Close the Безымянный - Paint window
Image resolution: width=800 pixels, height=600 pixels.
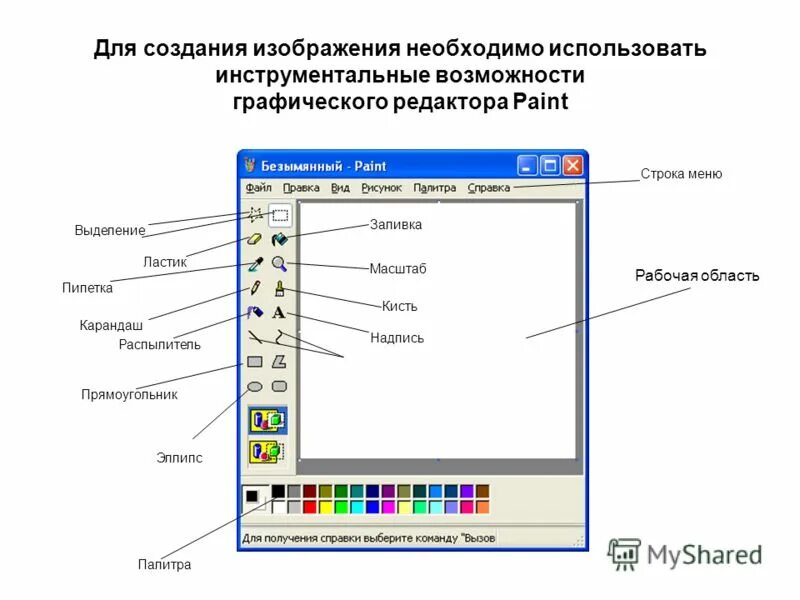(x=573, y=166)
